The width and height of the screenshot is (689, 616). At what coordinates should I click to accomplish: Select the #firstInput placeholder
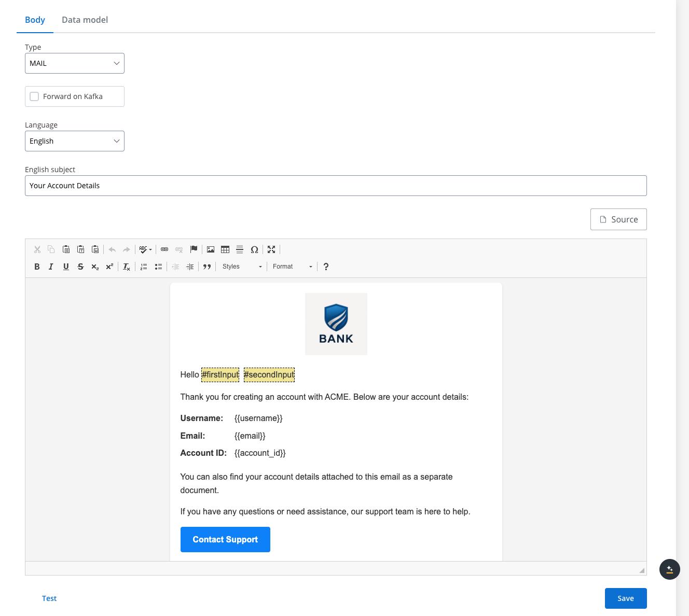coord(220,374)
